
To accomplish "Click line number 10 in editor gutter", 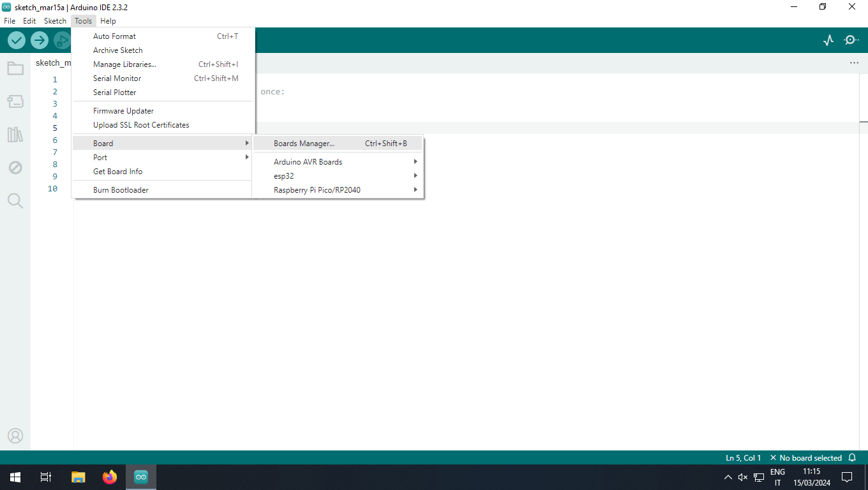I will [x=52, y=189].
